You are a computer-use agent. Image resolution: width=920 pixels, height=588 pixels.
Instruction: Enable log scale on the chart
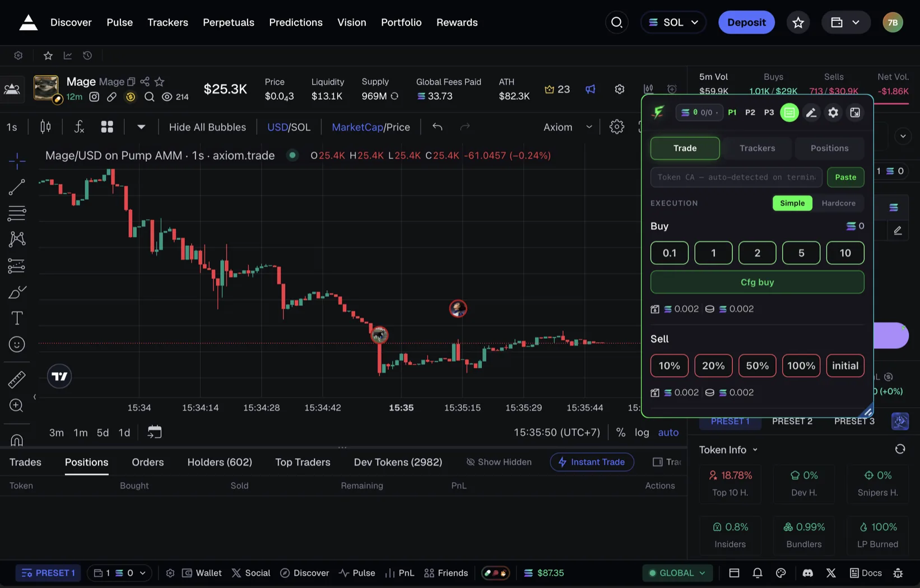coord(642,432)
